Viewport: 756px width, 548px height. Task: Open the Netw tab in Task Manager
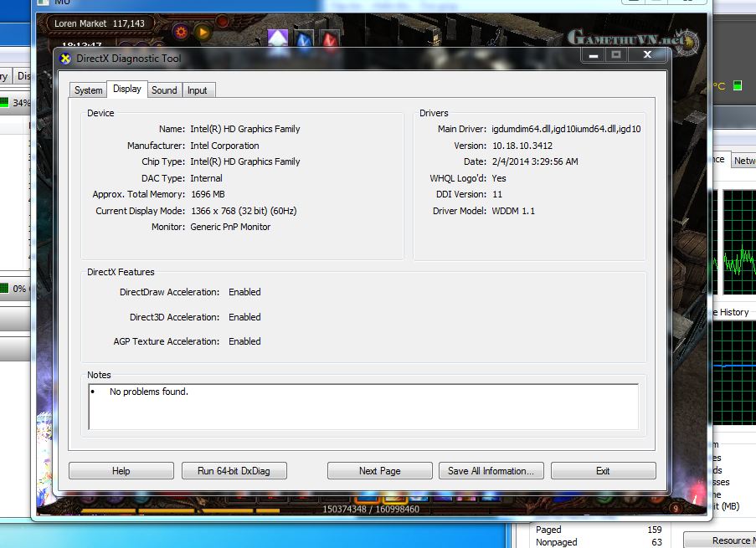[x=744, y=161]
